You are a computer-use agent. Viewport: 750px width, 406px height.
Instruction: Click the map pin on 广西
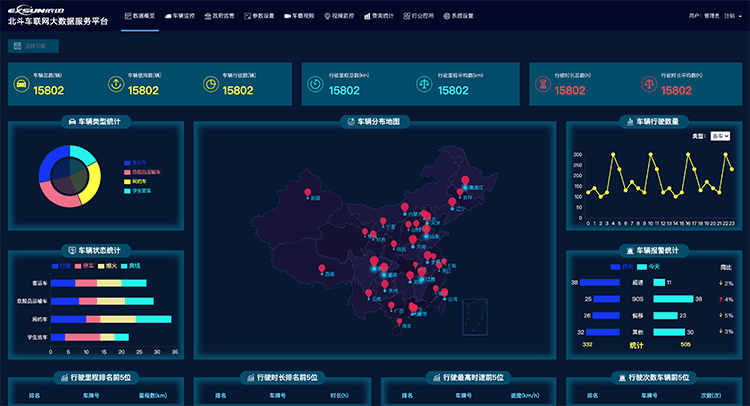click(391, 306)
